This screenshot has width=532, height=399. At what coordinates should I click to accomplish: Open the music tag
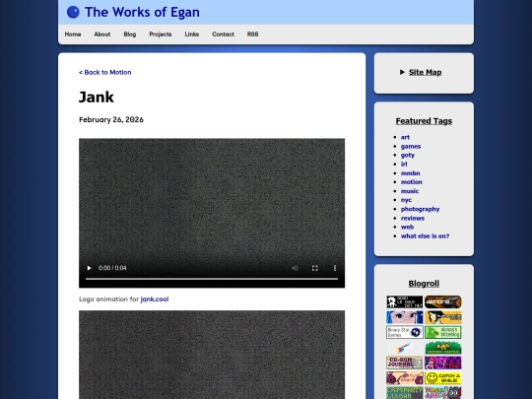coord(410,191)
